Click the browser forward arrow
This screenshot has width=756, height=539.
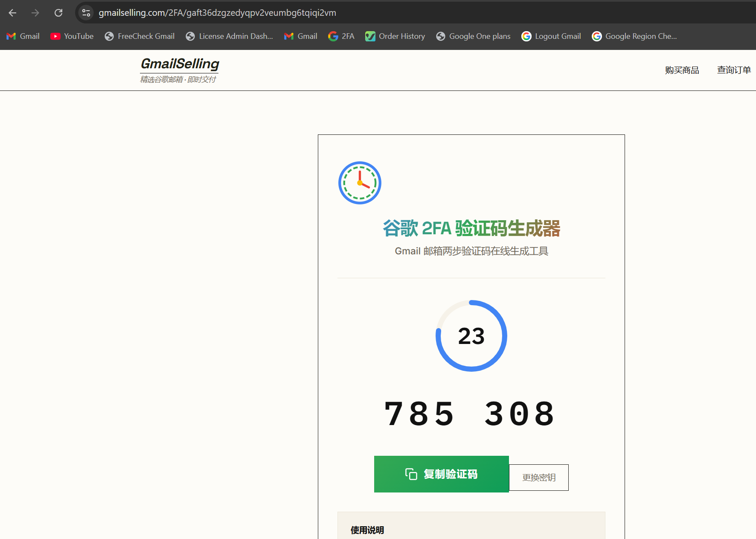click(x=35, y=13)
